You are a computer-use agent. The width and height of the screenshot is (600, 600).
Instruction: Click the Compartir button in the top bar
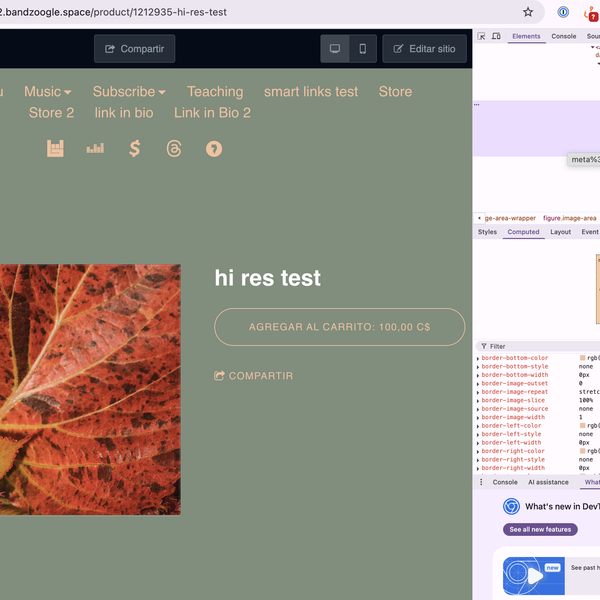[134, 49]
